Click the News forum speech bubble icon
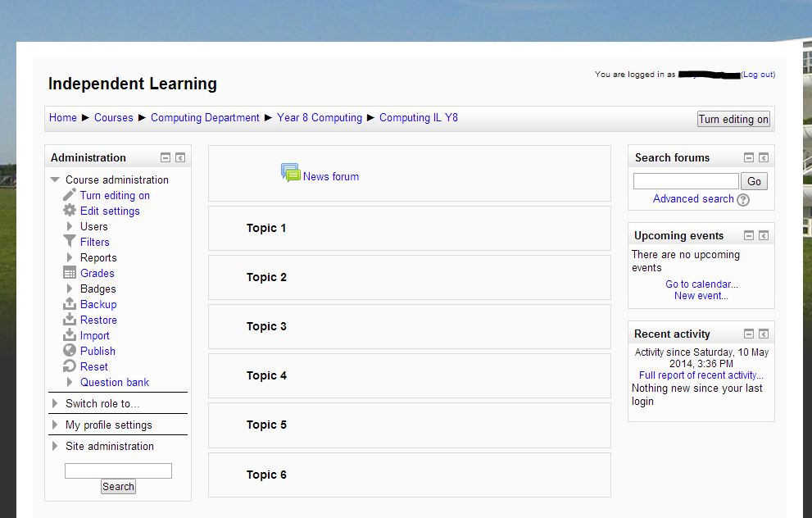The width and height of the screenshot is (812, 518). click(290, 172)
